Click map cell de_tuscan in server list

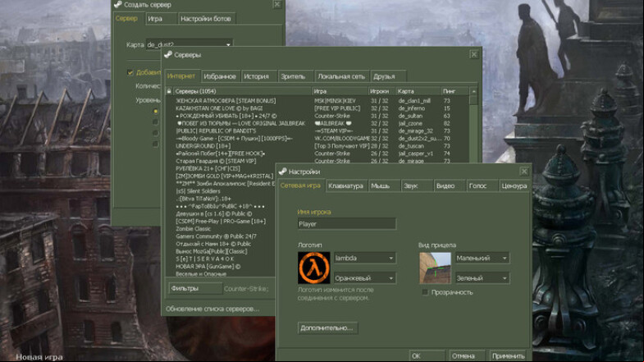click(411, 146)
